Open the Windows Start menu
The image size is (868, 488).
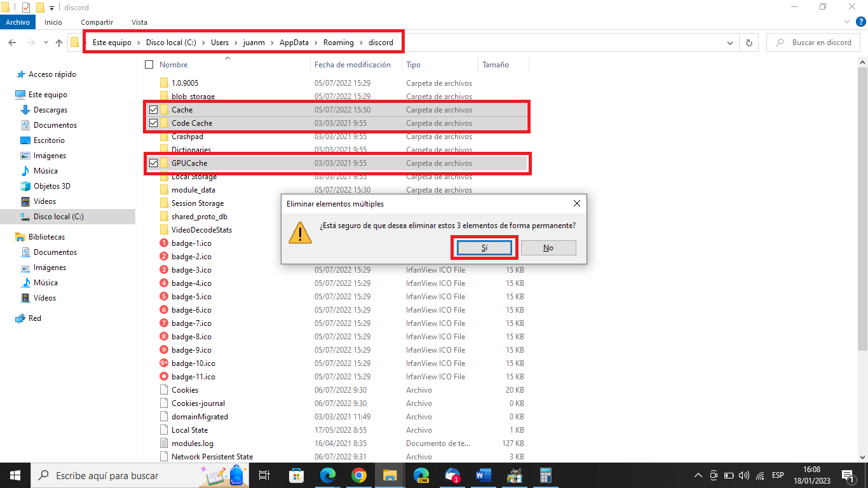(x=15, y=475)
